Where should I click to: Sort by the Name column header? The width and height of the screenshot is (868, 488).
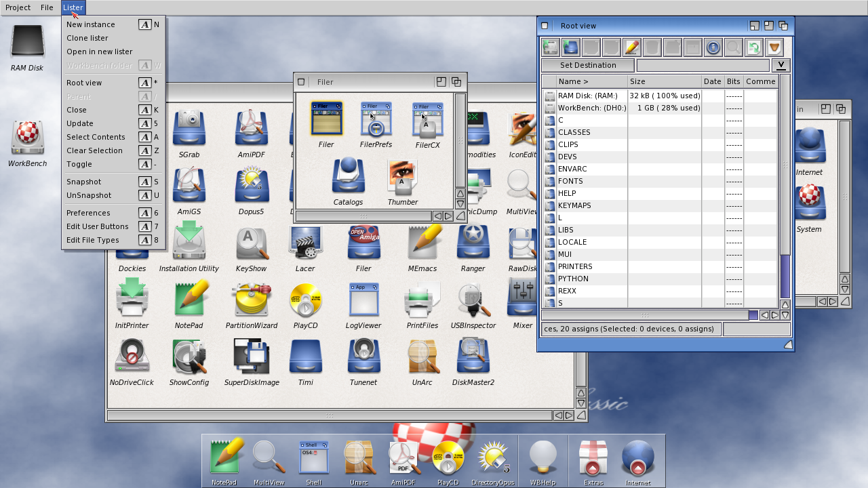[x=591, y=81]
